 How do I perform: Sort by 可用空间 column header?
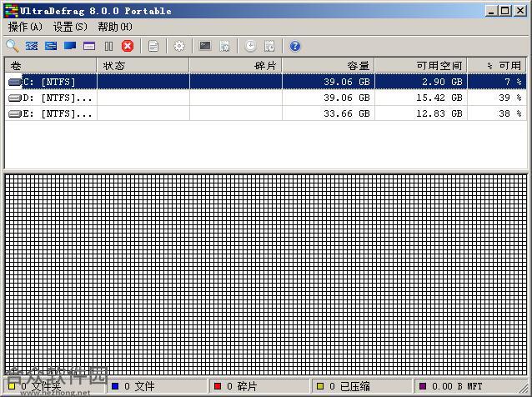[421, 66]
